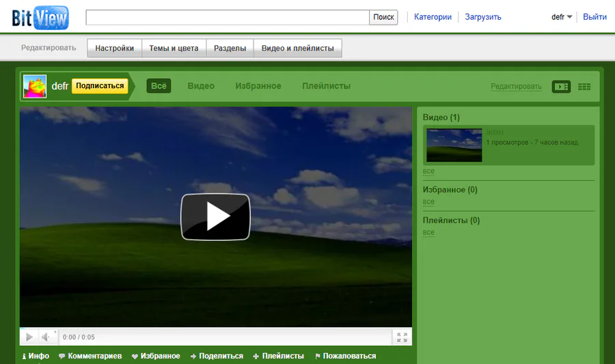
Task: Select the Плейлисты channel tab
Action: [327, 86]
